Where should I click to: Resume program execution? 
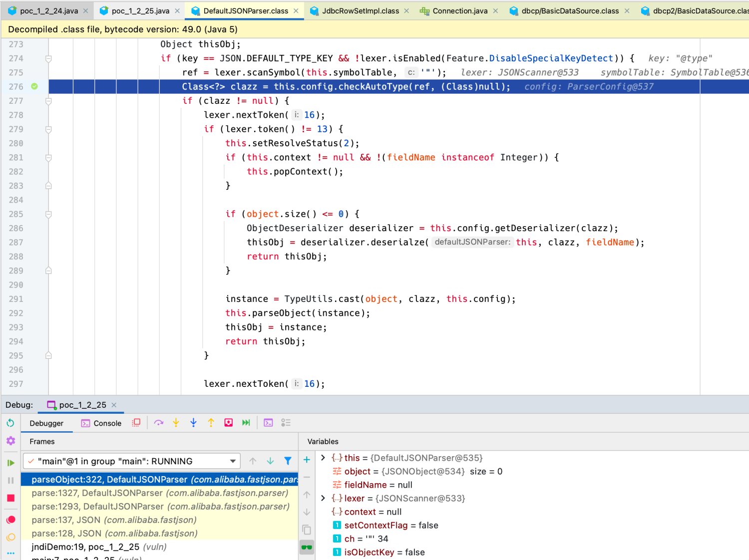[10, 463]
